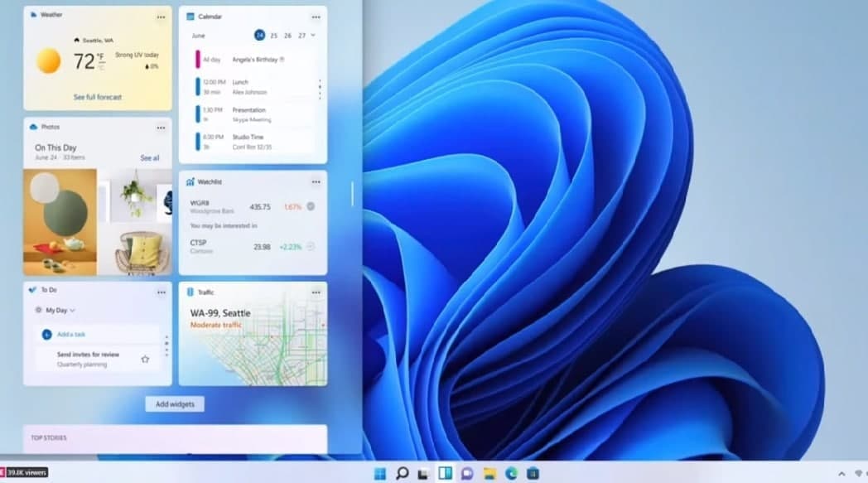The height and width of the screenshot is (483, 868).
Task: Click the Add widgets button
Action: pyautogui.click(x=175, y=404)
